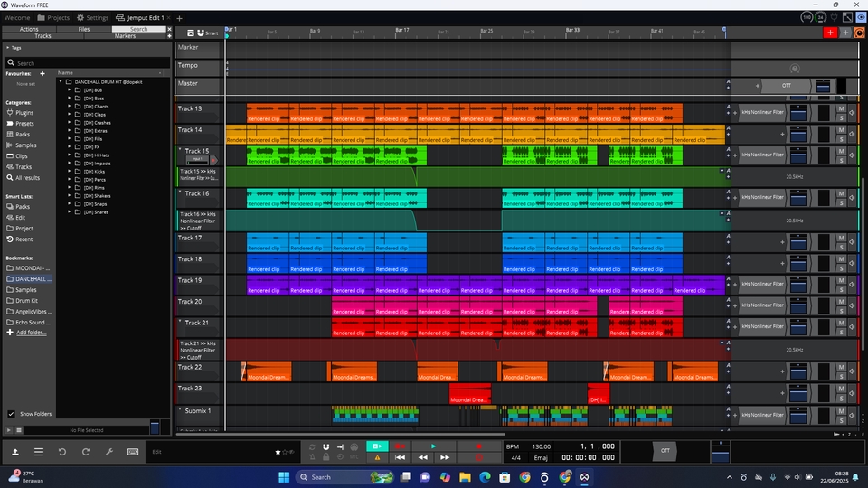Click the gray plus add-plugin button
The height and width of the screenshot is (488, 868).
845,33
